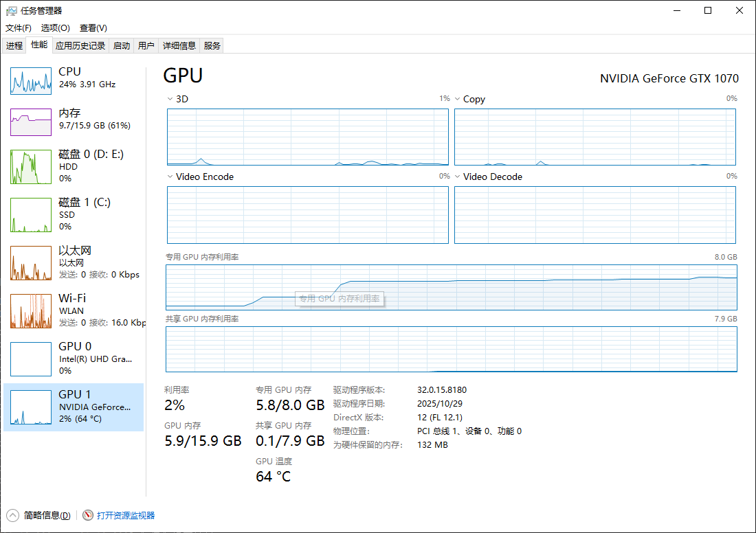The width and height of the screenshot is (756, 533).
Task: Collapse view with 简略信息 arrow icon
Action: pyautogui.click(x=13, y=515)
